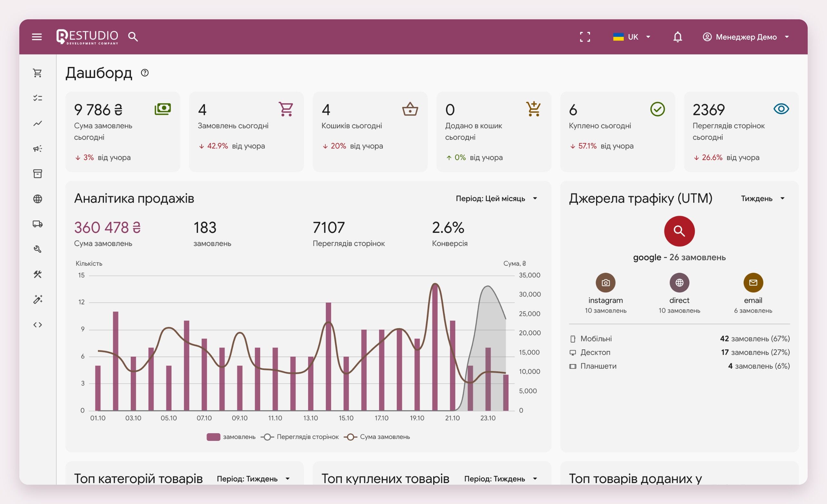Open the delivery truck sidebar icon
Viewport: 827px width, 504px height.
coord(38,224)
